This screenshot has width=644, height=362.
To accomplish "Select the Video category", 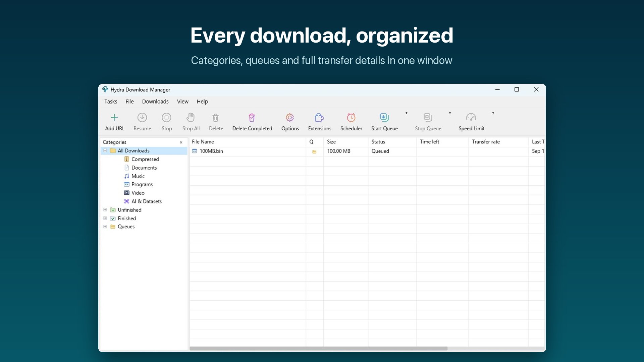I will click(138, 193).
